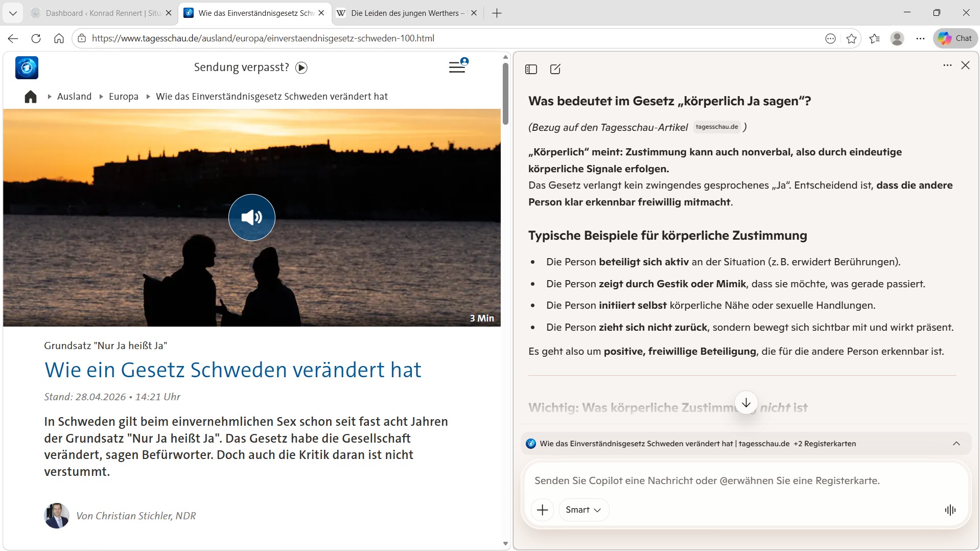Open the tagesschau hamburger menu
Viewport: 980px width, 551px height.
457,67
